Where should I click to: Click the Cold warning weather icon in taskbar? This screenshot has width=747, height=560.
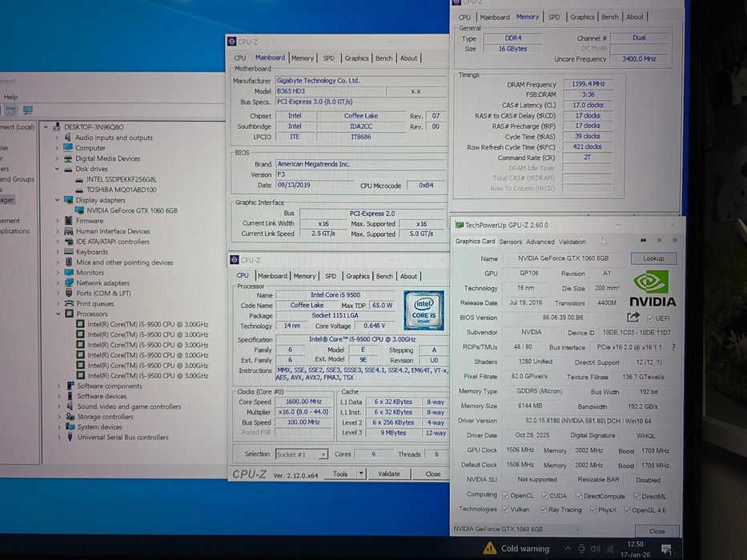click(x=490, y=549)
